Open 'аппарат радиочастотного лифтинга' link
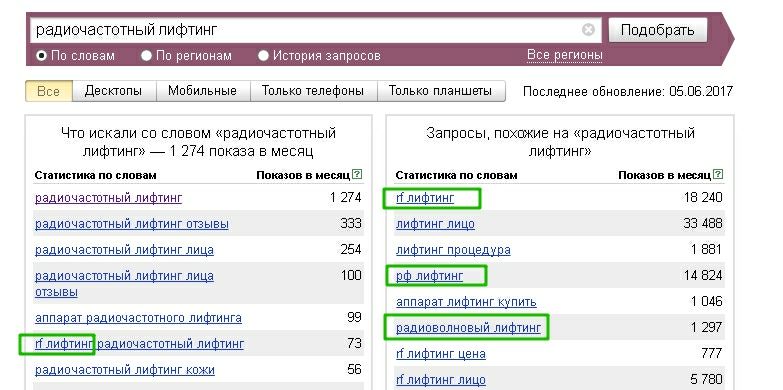Image resolution: width=783 pixels, height=390 pixels. [x=138, y=318]
